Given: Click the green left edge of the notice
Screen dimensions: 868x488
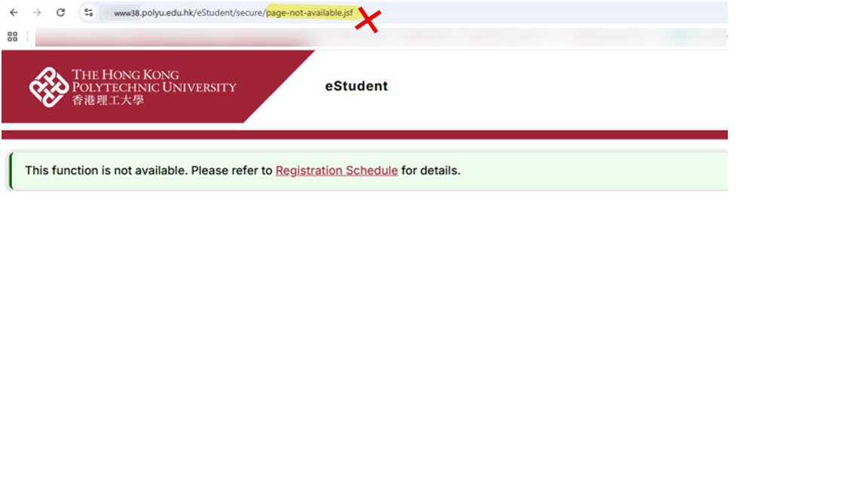Looking at the screenshot, I should [11, 171].
